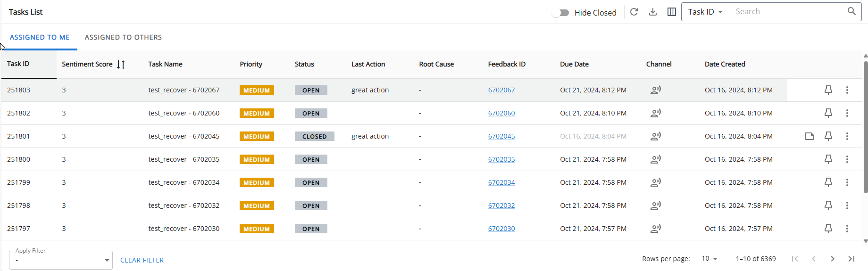Viewport: 868px width, 271px height.
Task: Click the search magnifier icon
Action: click(x=851, y=11)
